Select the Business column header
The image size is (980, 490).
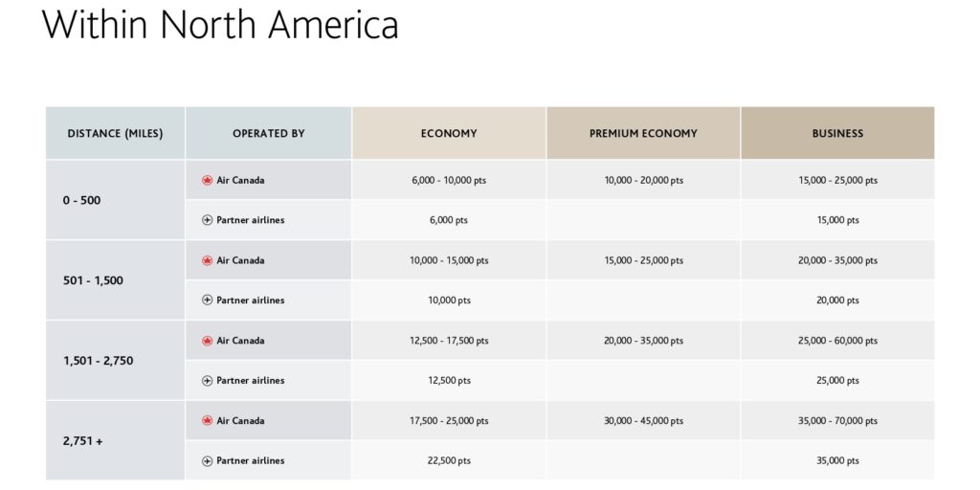coord(837,134)
